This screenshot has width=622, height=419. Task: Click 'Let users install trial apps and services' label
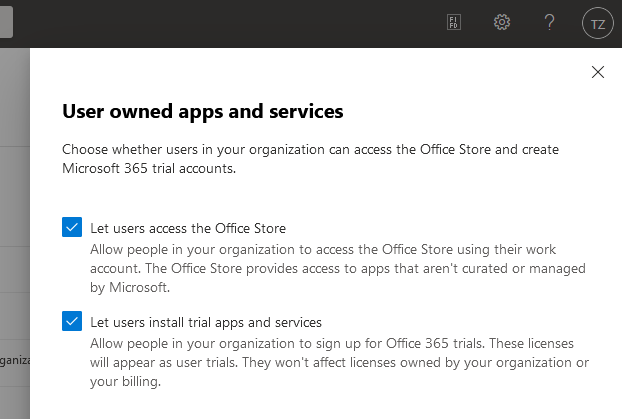click(206, 322)
